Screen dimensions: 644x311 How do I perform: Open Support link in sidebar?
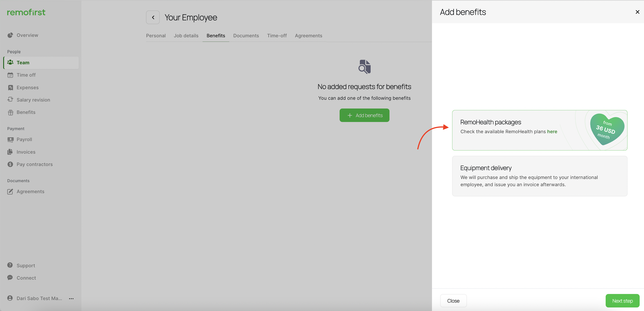point(26,265)
